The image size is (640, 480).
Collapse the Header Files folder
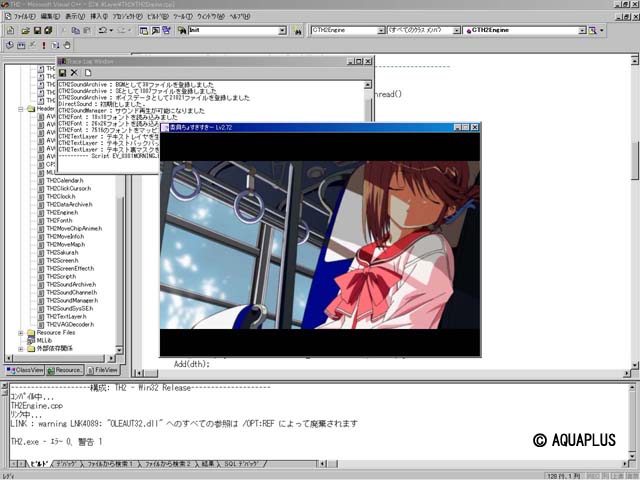click(20, 109)
